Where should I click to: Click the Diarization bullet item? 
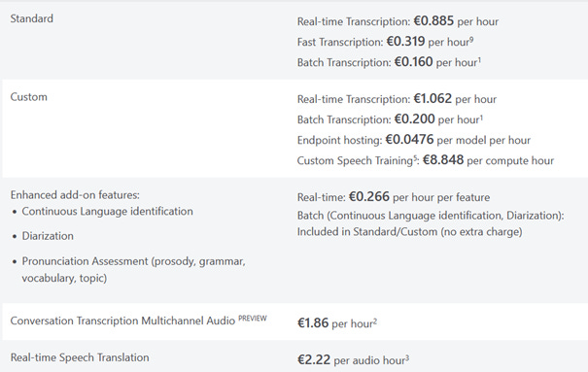coord(48,236)
